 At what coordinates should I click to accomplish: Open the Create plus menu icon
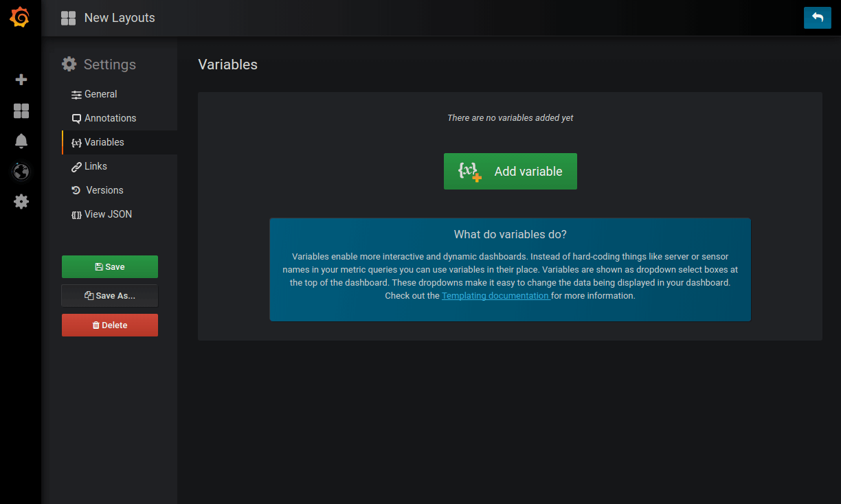click(x=21, y=80)
